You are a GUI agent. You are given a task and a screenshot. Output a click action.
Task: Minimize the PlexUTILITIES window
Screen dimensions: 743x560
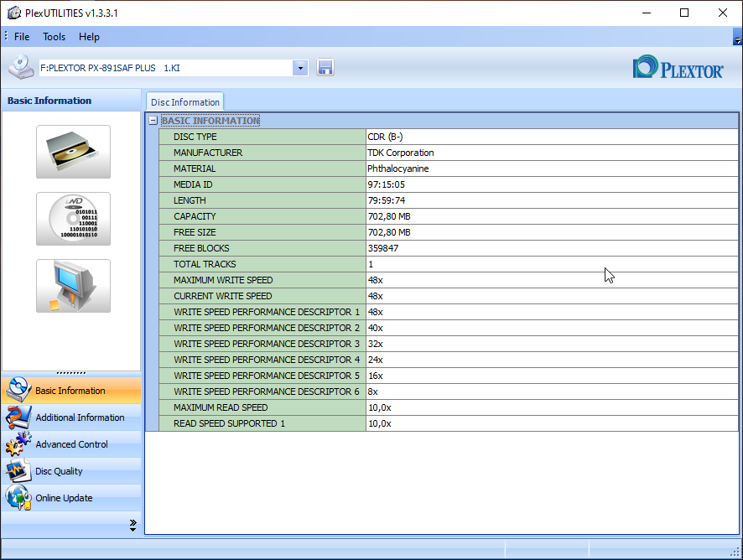[647, 13]
